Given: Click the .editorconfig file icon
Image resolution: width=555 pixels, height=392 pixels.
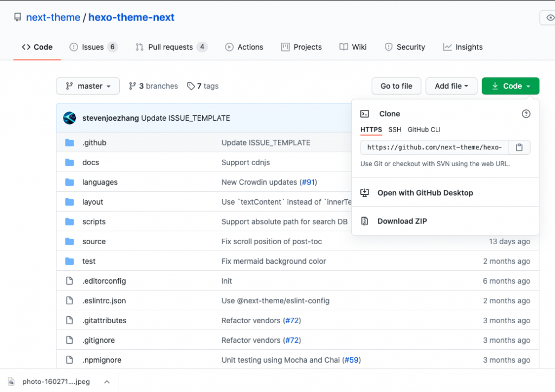Looking at the screenshot, I should (x=69, y=280).
